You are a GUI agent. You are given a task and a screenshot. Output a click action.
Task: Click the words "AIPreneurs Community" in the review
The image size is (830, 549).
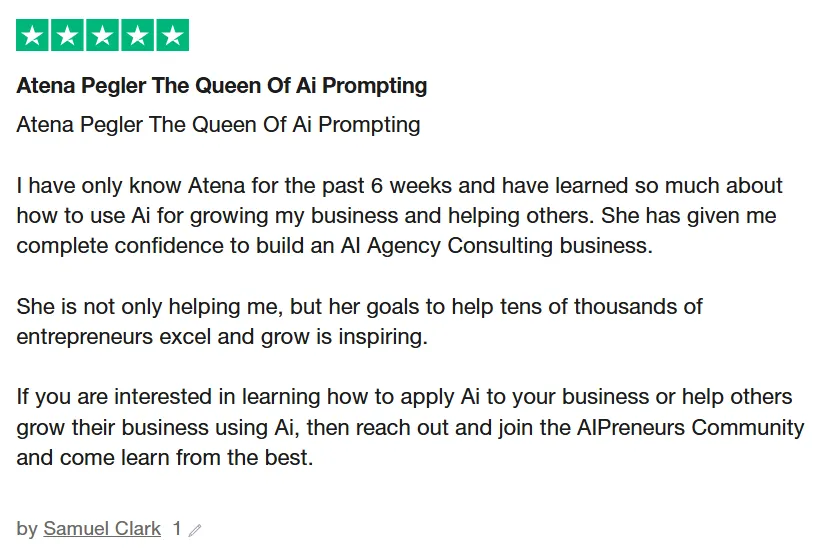tap(691, 428)
